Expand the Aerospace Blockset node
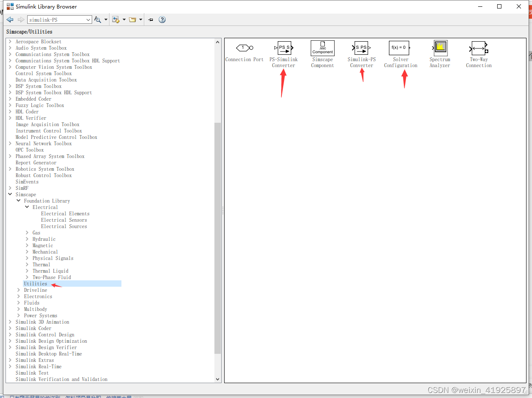 [x=10, y=42]
